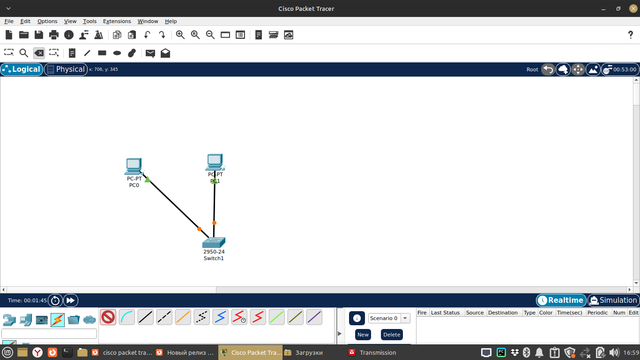Pick the Resize Shape tool

(x=54, y=53)
